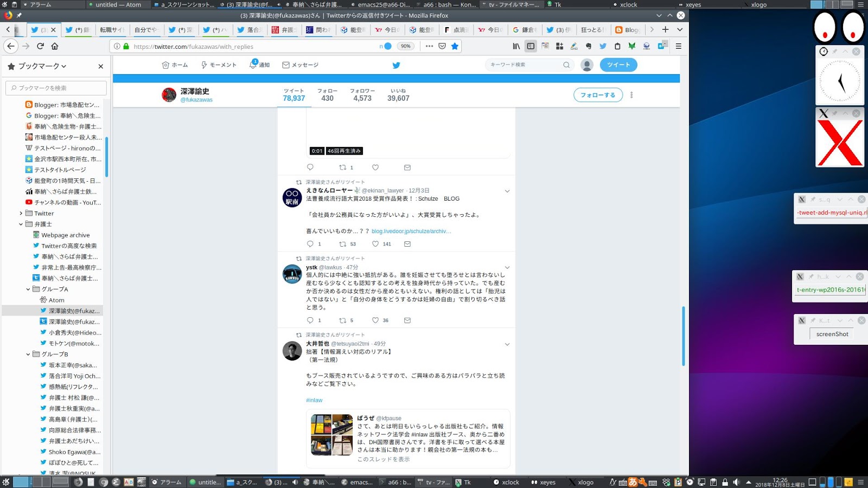The width and height of the screenshot is (868, 488).
Task: Open blog.livedoor.jp link in tweet
Action: tap(411, 231)
